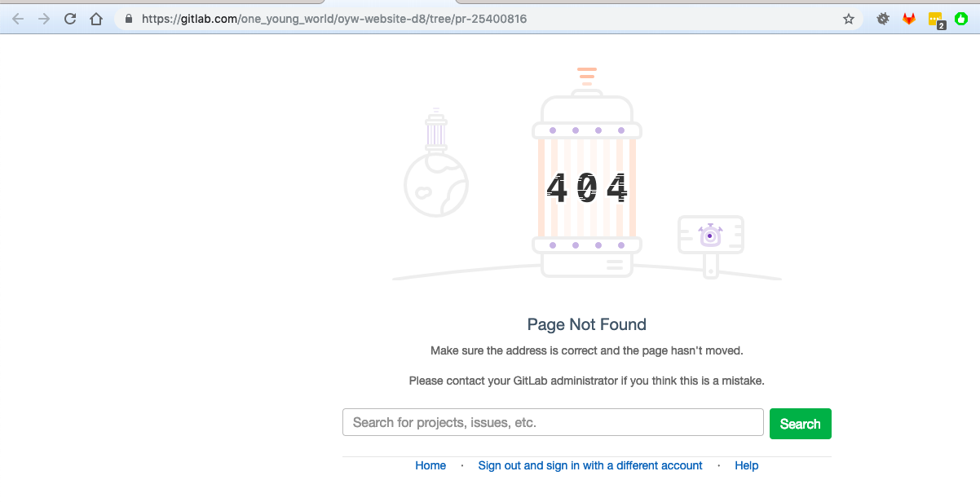Screen dimensions: 980x502
Task: Click the search projects input field
Action: 553,422
